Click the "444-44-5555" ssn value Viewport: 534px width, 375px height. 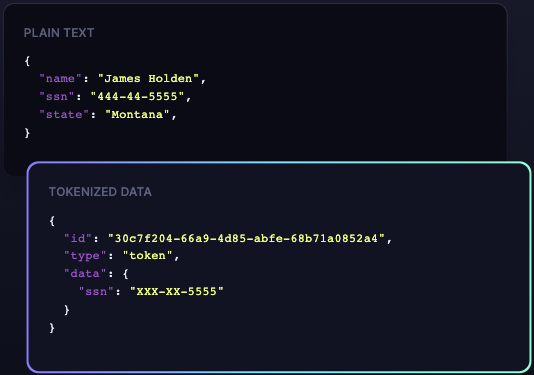(137, 96)
